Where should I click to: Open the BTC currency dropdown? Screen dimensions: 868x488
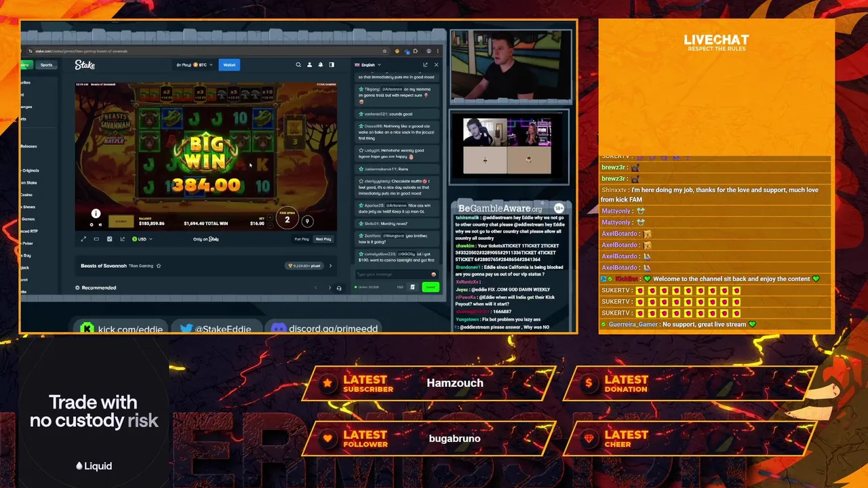pyautogui.click(x=195, y=65)
